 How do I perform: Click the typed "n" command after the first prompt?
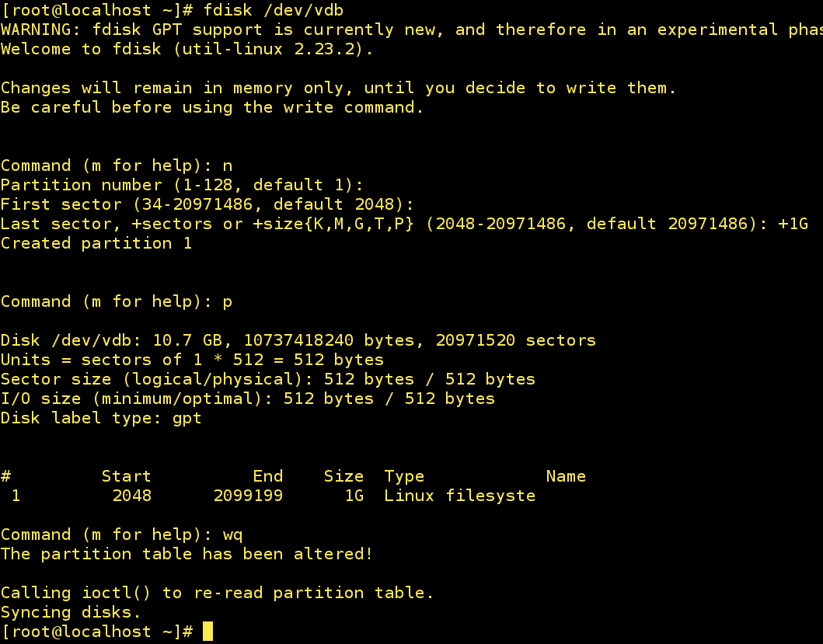pos(228,165)
